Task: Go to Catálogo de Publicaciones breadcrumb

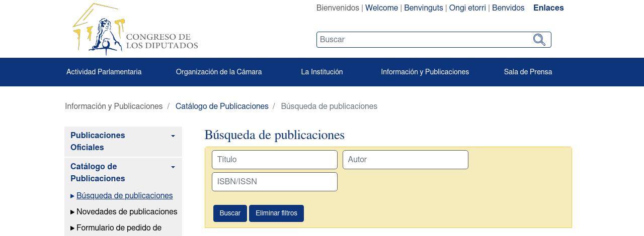Action: 222,106
